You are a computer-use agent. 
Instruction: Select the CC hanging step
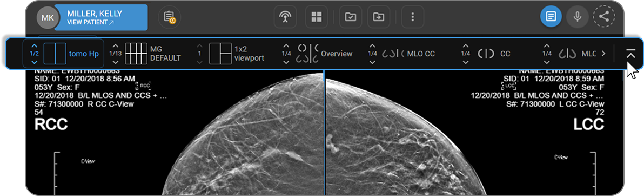click(494, 54)
